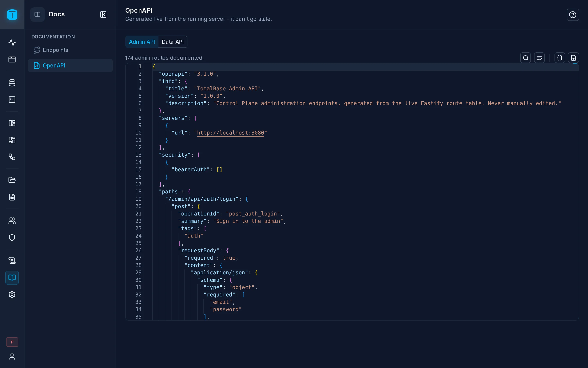
Task: Open the browser window icon in sidebar
Action: (x=12, y=59)
